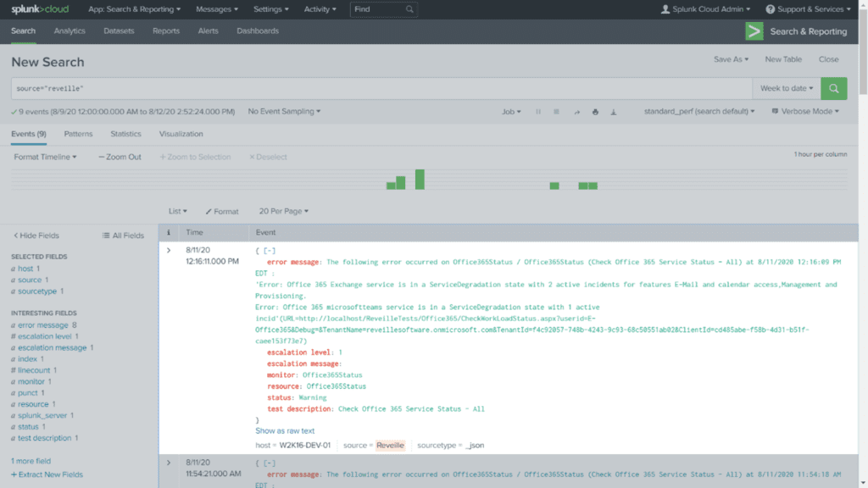Select the host field
The width and height of the screenshot is (868, 488).
[x=25, y=269]
